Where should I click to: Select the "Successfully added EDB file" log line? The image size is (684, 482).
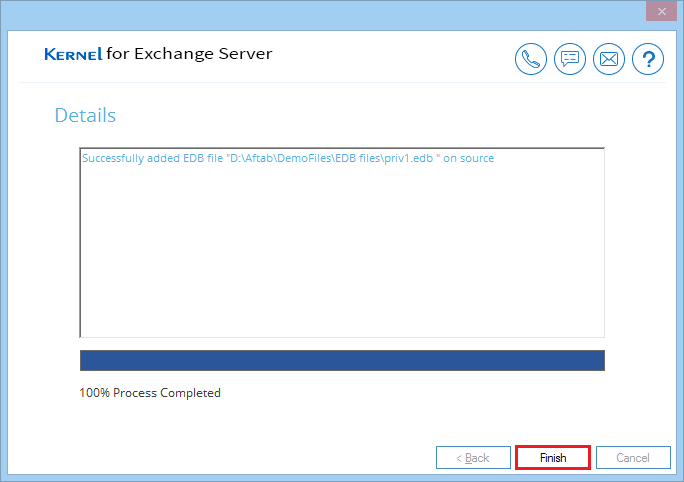pos(288,158)
